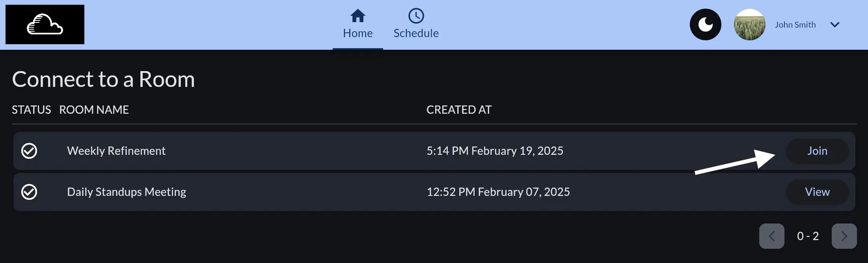Go to the next page of rooms

point(844,236)
